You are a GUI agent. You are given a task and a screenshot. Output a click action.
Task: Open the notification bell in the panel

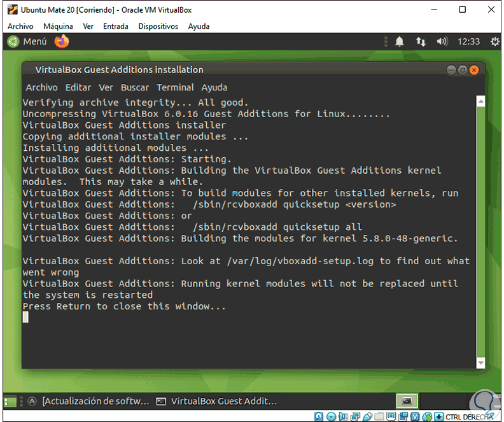coord(399,41)
